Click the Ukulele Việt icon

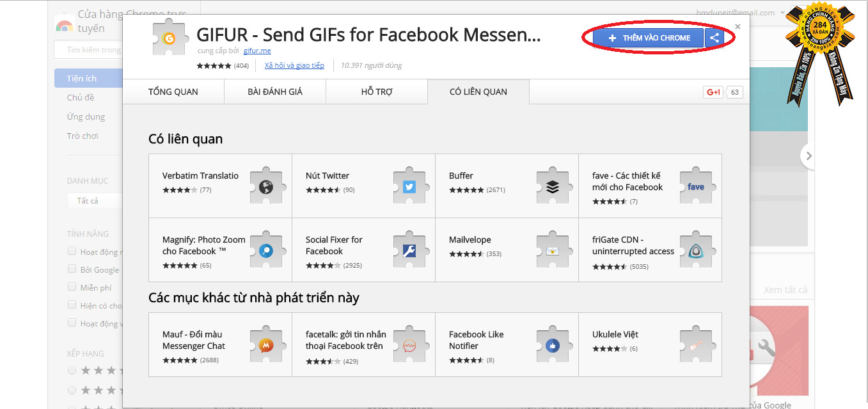pos(696,346)
